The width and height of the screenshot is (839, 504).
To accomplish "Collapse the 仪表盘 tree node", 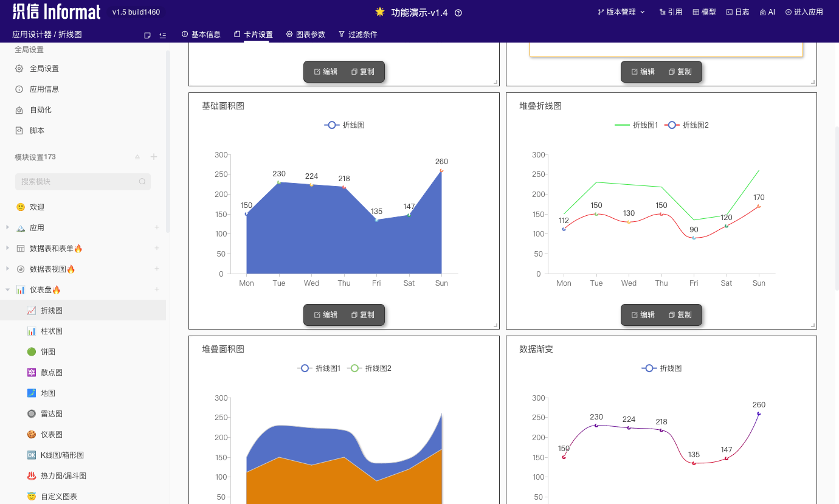I will click(x=7, y=289).
